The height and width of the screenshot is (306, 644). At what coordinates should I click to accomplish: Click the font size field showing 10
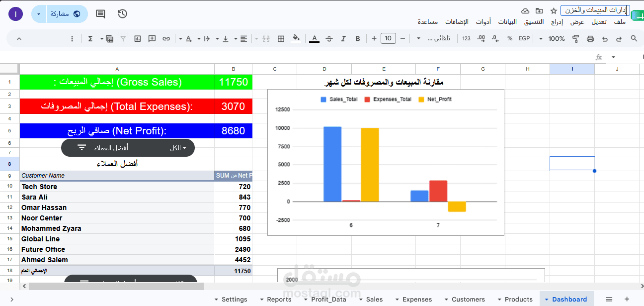388,38
